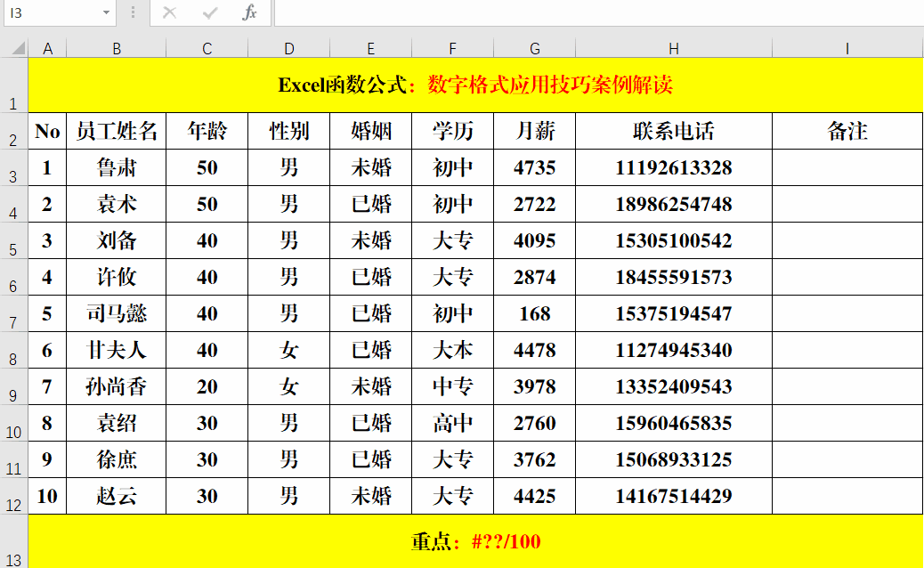924x568 pixels.
Task: Open the Name Box dropdown arrow
Action: (x=106, y=12)
